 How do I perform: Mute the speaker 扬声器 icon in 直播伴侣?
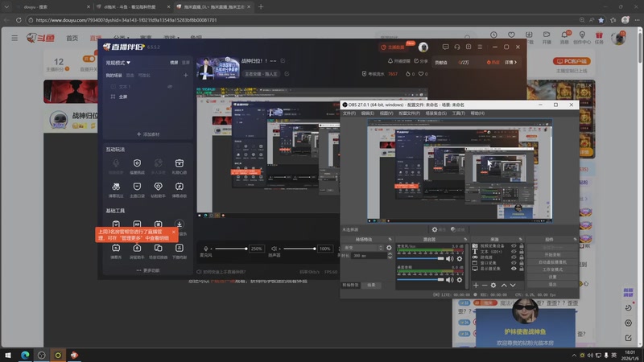(x=274, y=249)
